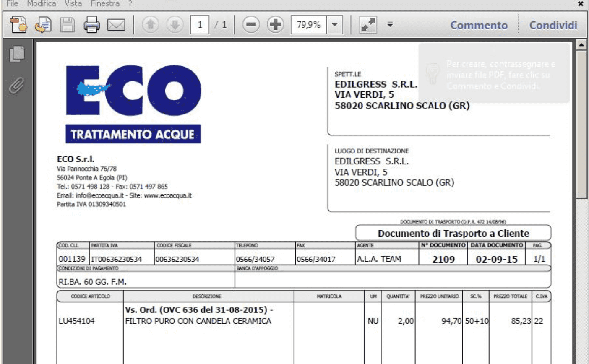Click the NU unit of measure cell
This screenshot has height=364, width=589.
pyautogui.click(x=373, y=321)
